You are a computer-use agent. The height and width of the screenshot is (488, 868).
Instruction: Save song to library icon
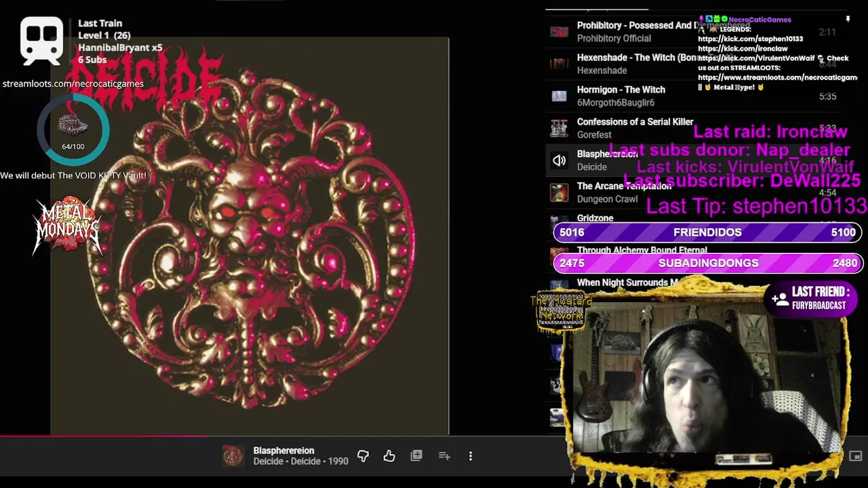pyautogui.click(x=416, y=456)
